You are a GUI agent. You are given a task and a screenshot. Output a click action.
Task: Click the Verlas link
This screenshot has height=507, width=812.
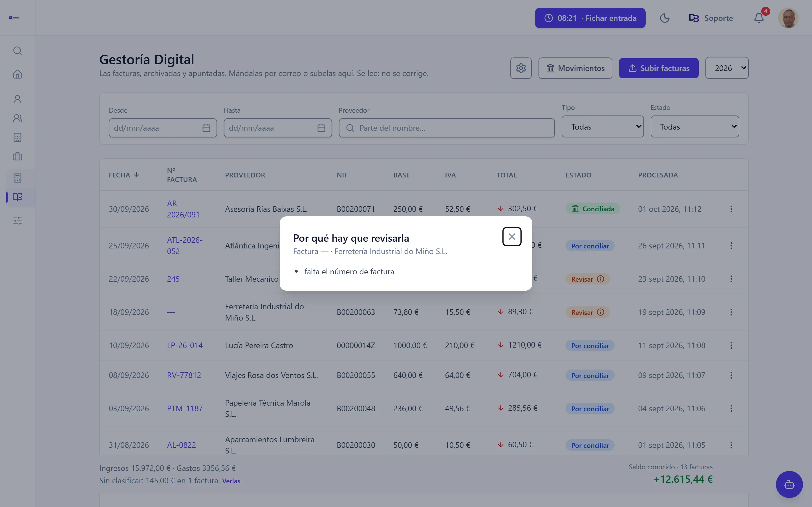tap(231, 481)
